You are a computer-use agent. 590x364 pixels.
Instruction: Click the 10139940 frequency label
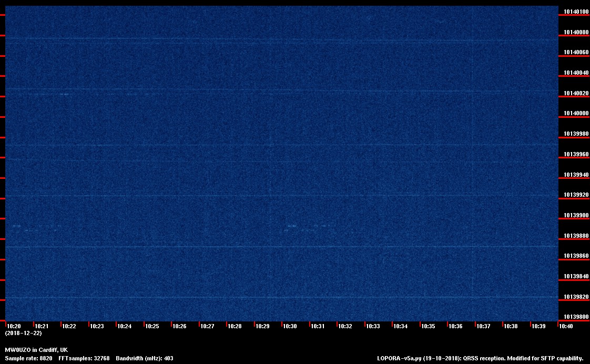[x=576, y=175]
